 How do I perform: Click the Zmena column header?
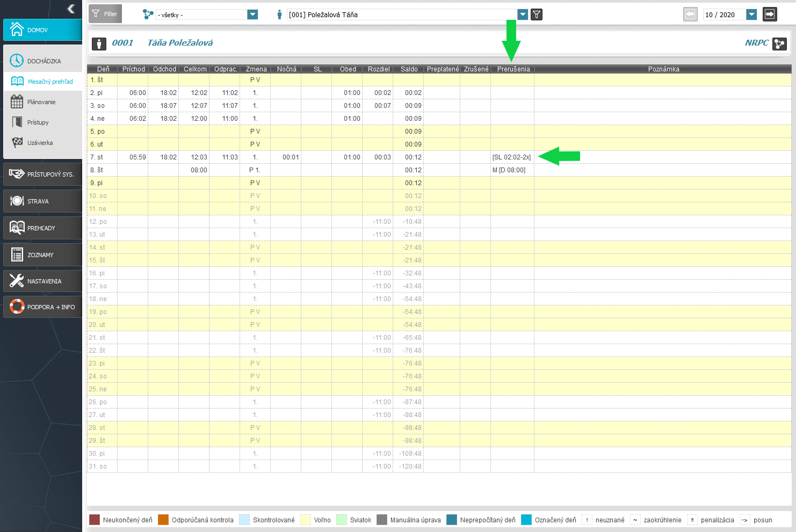pyautogui.click(x=256, y=69)
